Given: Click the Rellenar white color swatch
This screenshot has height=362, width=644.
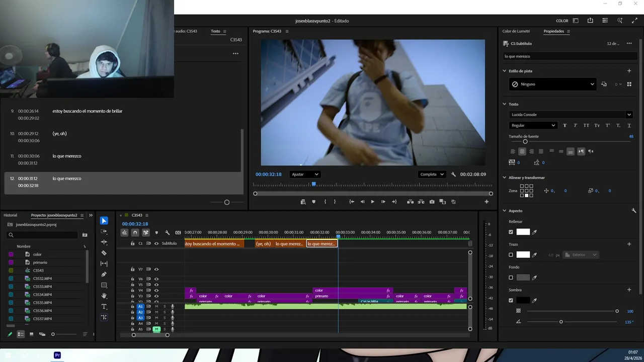Looking at the screenshot, I should click(523, 232).
